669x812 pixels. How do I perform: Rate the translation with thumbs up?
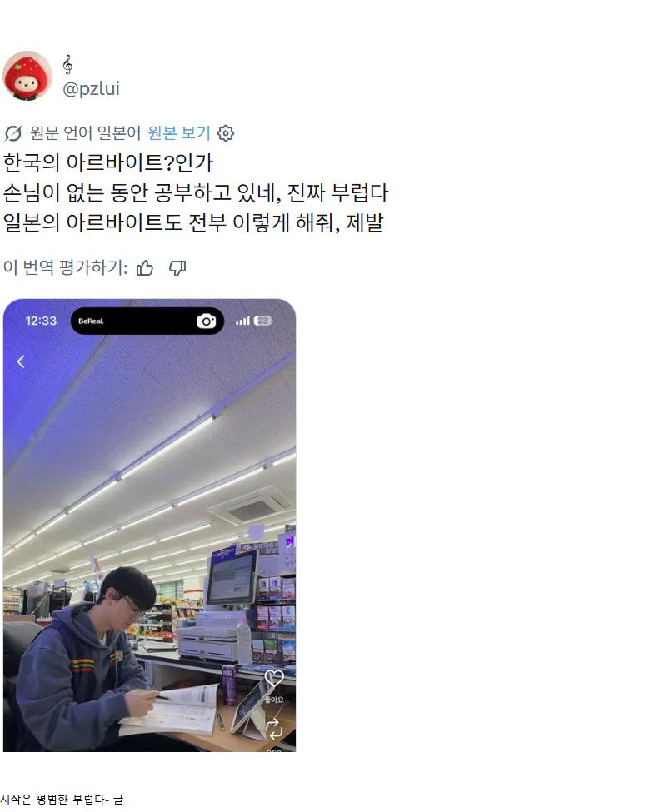145,267
